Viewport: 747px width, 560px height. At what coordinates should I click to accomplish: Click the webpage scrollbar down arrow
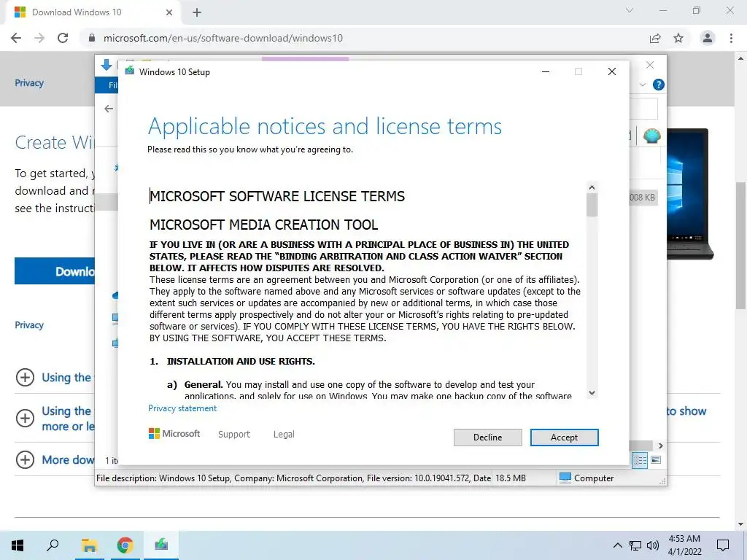pos(741,524)
